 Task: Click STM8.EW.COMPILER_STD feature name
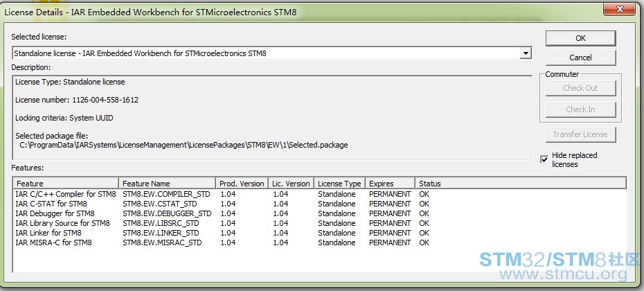pyautogui.click(x=166, y=194)
